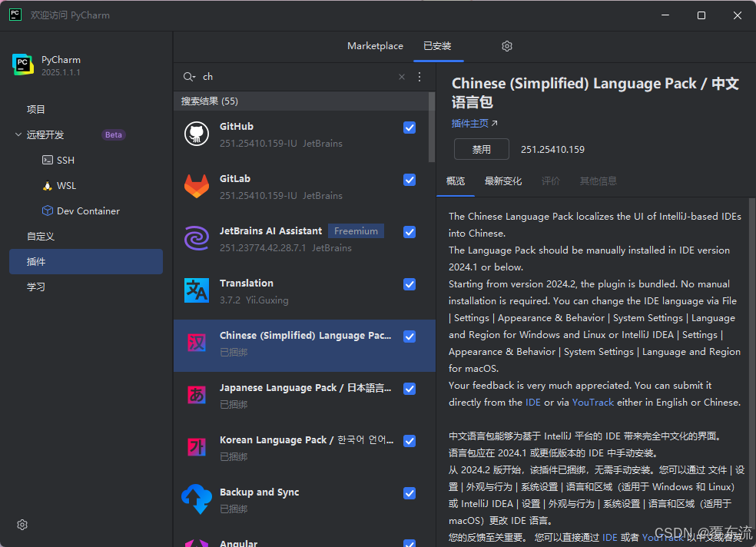The height and width of the screenshot is (547, 756).
Task: Select 自定义 in the sidebar
Action: click(x=41, y=236)
